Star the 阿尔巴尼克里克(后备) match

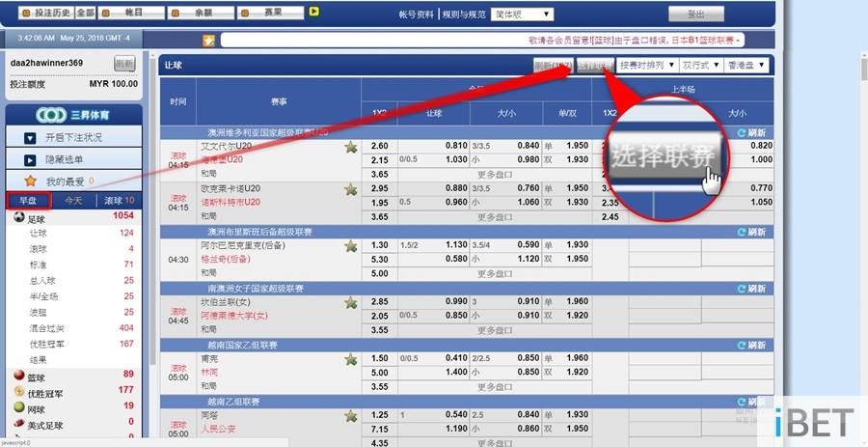(350, 246)
